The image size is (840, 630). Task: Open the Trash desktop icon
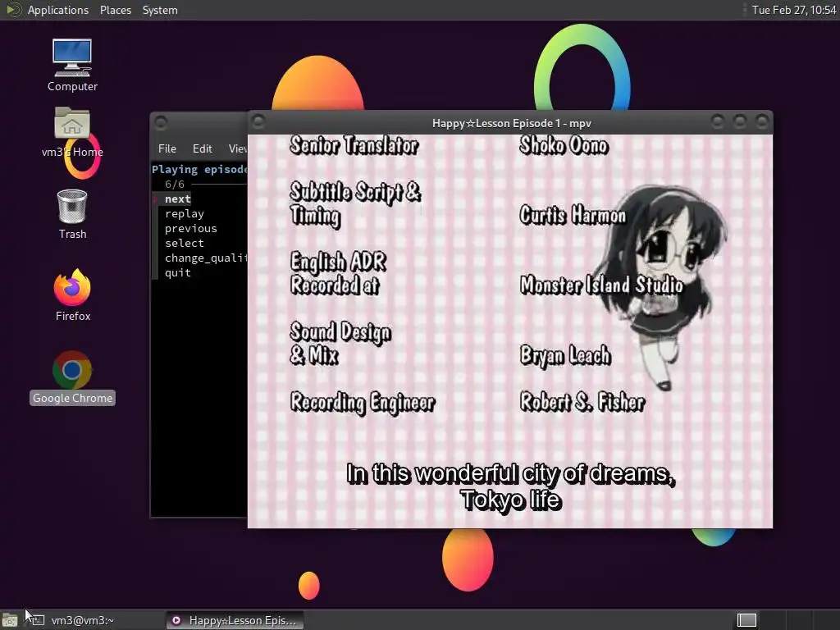[72, 214]
